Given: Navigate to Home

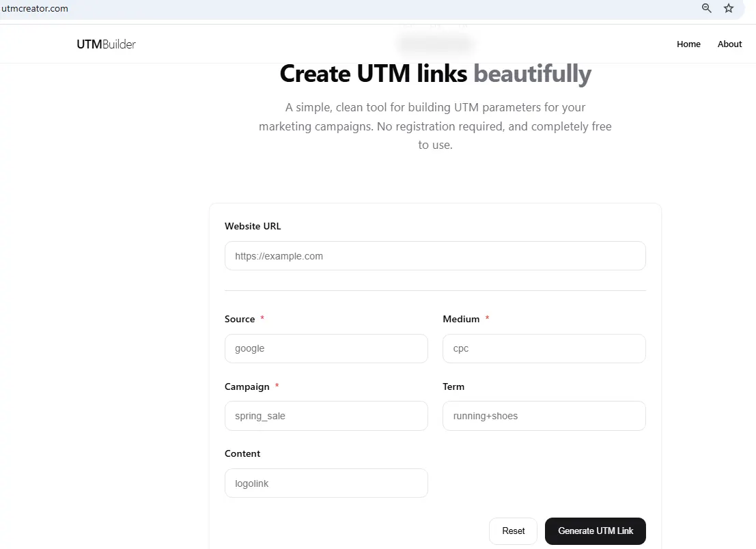Looking at the screenshot, I should 688,44.
